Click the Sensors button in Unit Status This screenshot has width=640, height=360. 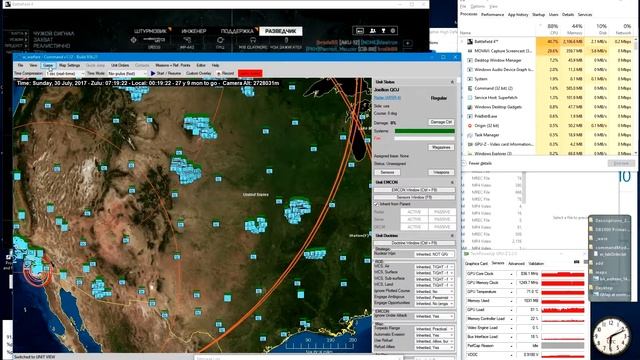(x=387, y=172)
